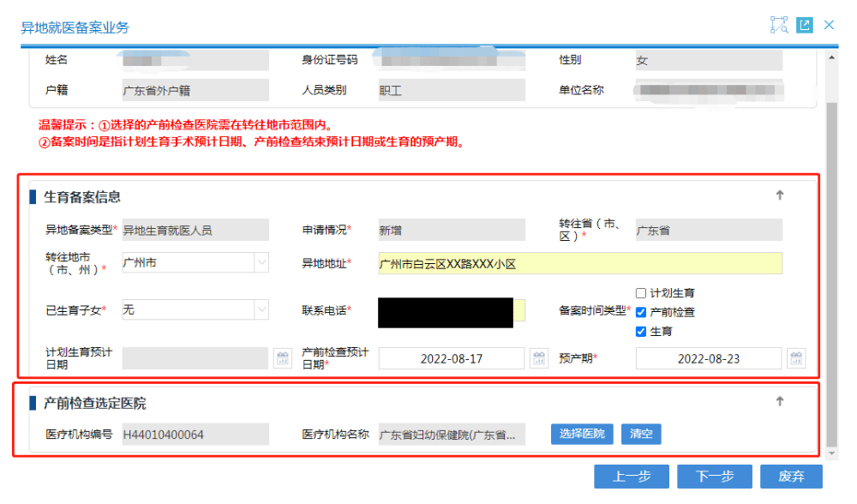Return to previous step with 上一步

[632, 477]
